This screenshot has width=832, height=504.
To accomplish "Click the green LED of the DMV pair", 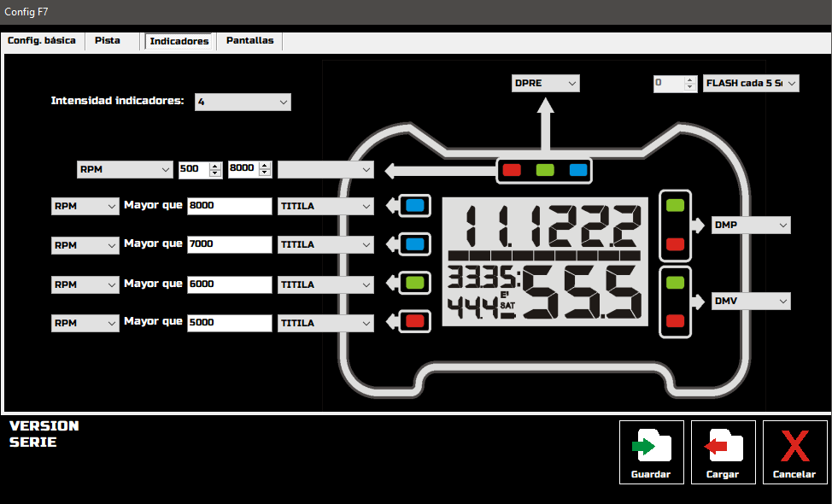I will tap(675, 283).
